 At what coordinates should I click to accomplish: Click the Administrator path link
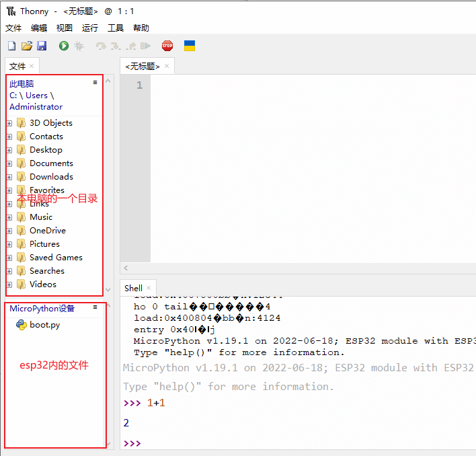tap(36, 107)
